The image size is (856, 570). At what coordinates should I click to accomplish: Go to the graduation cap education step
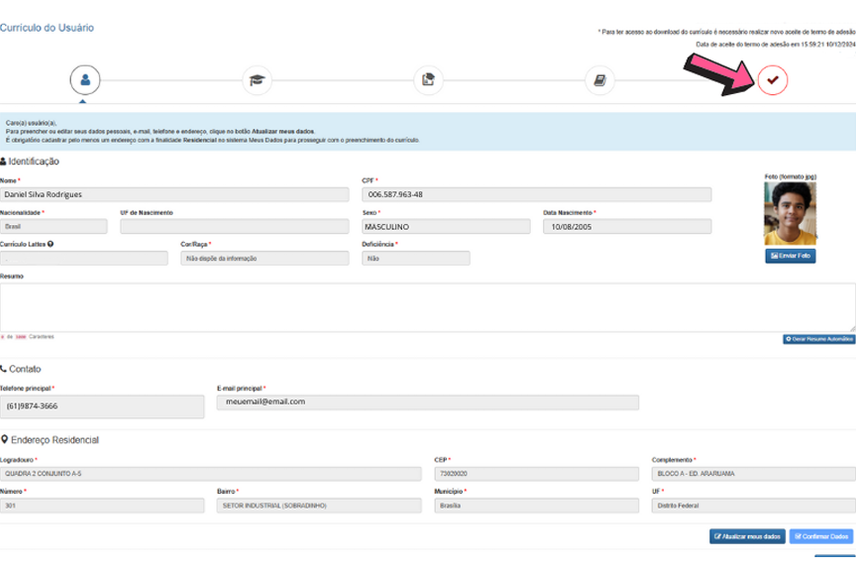(257, 80)
